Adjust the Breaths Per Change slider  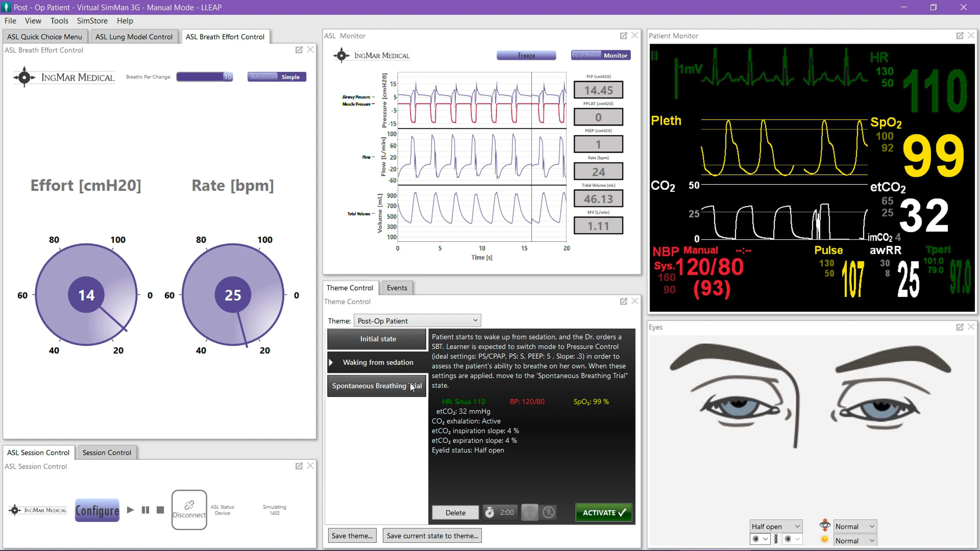205,77
